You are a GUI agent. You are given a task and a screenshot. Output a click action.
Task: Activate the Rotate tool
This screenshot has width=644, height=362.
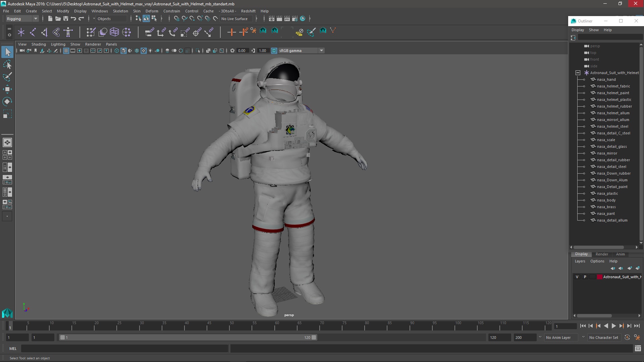(7, 102)
